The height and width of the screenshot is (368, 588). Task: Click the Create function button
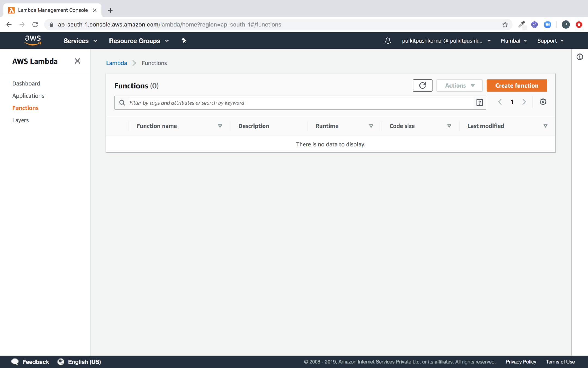516,85
